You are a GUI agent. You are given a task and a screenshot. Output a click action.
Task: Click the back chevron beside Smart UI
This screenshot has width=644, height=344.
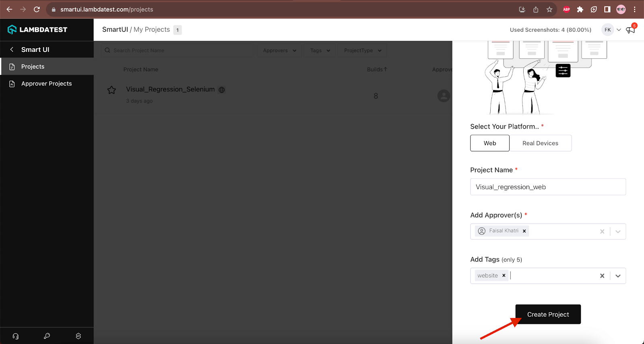[x=12, y=49]
